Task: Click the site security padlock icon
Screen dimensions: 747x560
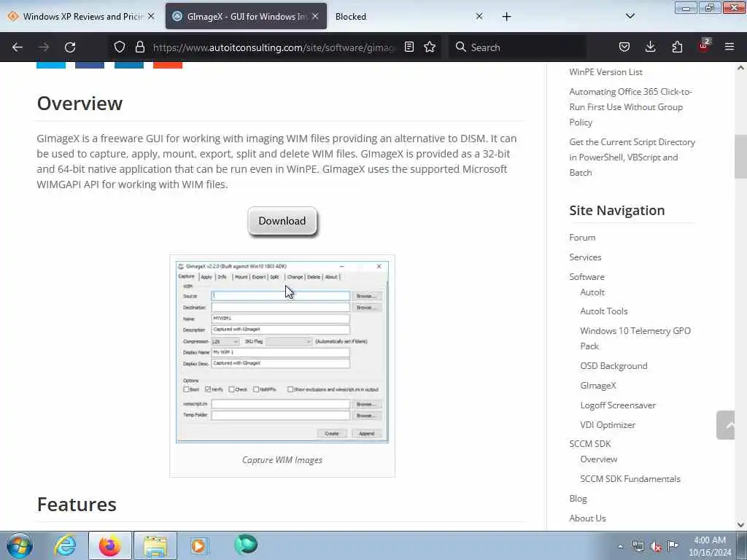Action: 139,47
